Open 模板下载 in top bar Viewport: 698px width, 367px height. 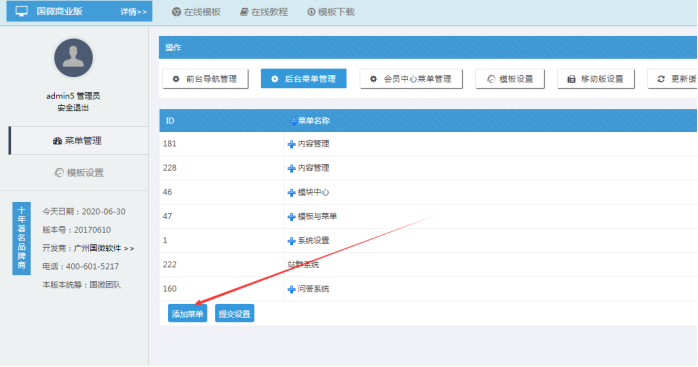(331, 12)
